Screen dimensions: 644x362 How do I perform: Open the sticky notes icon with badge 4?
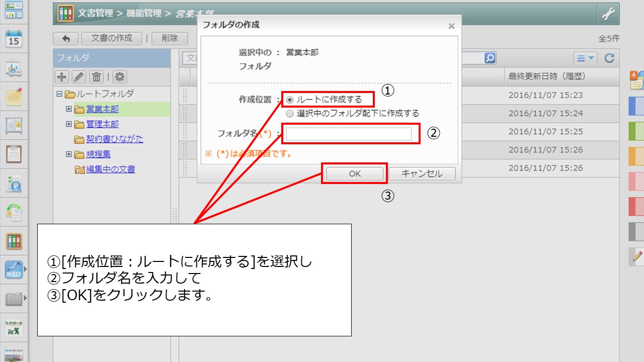[636, 80]
